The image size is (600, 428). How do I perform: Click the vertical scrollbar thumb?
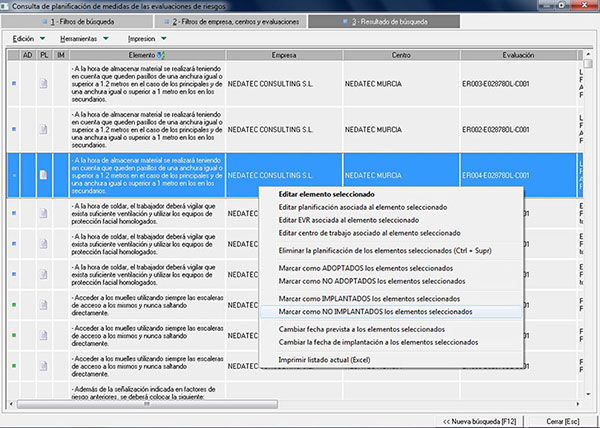pos(588,63)
